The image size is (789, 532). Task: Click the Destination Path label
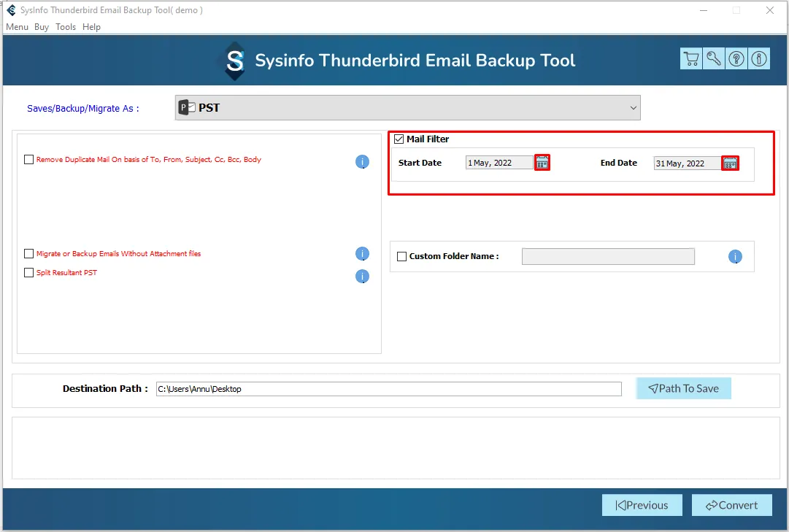(x=105, y=388)
